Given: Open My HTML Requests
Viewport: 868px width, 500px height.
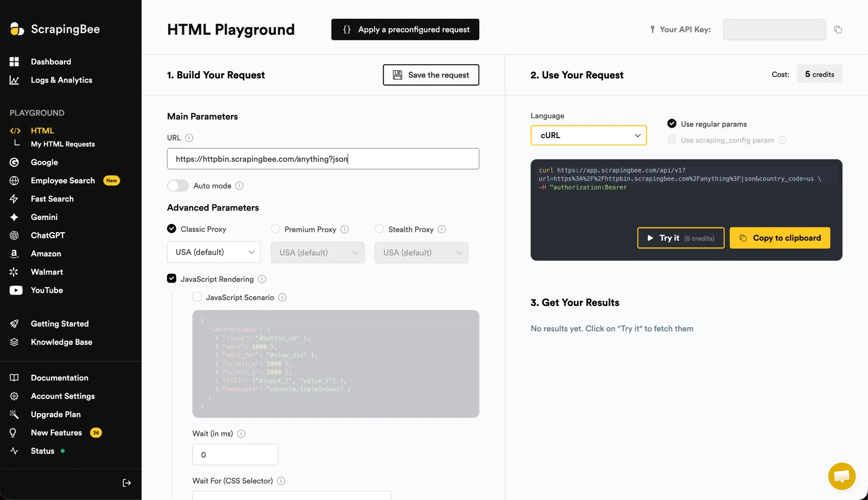Looking at the screenshot, I should click(x=63, y=144).
